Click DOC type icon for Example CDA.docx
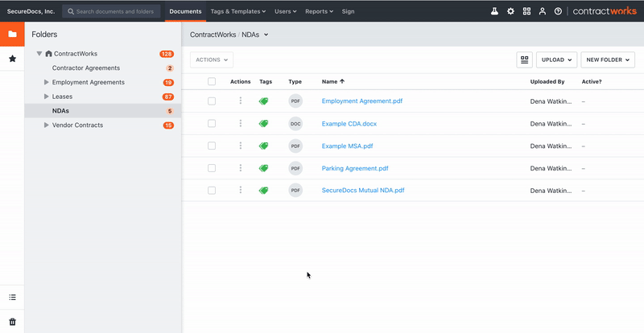This screenshot has height=333, width=644. pyautogui.click(x=295, y=124)
